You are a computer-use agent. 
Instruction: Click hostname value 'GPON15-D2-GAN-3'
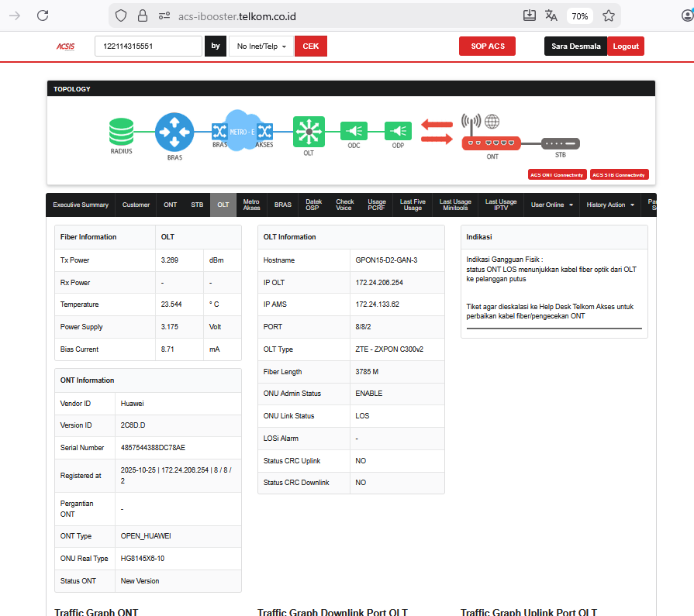(386, 260)
